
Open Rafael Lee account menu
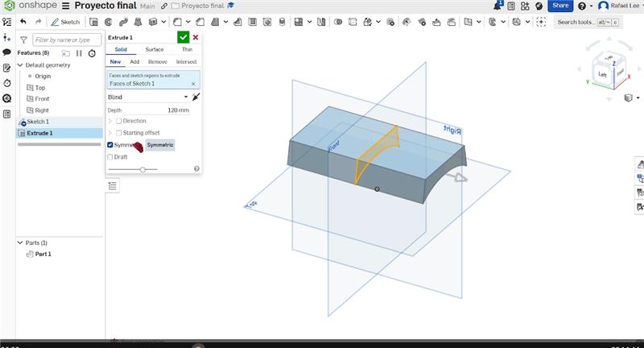coord(621,6)
